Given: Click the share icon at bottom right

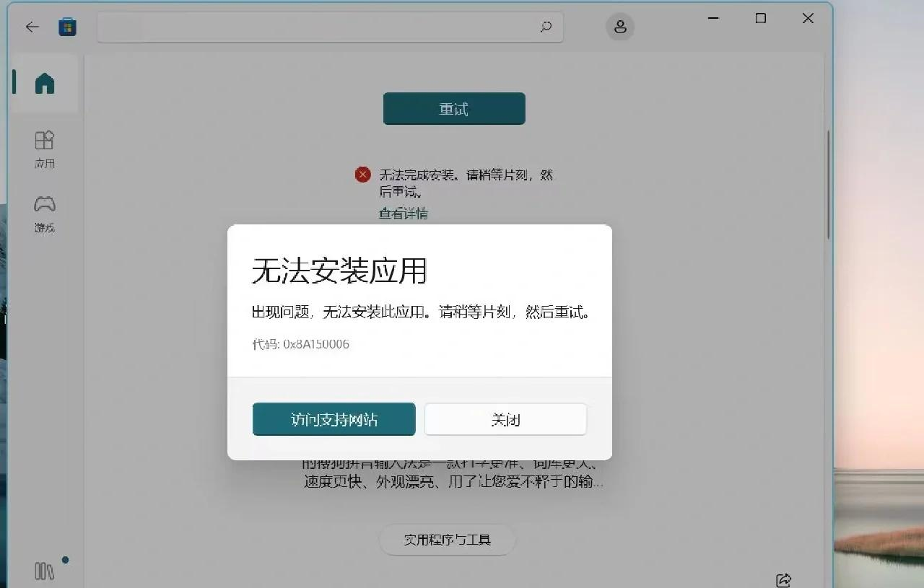Looking at the screenshot, I should 783,579.
